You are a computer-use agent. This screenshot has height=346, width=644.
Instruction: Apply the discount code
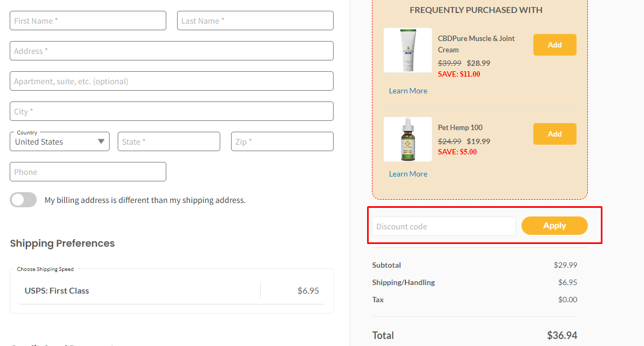click(554, 226)
